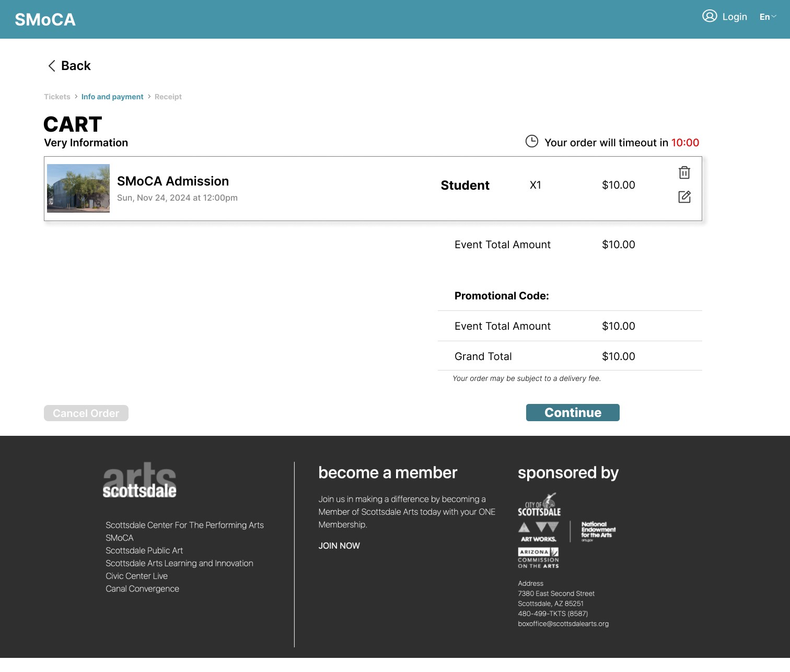
Task: Click the 7380 East Second Street address
Action: point(556,594)
